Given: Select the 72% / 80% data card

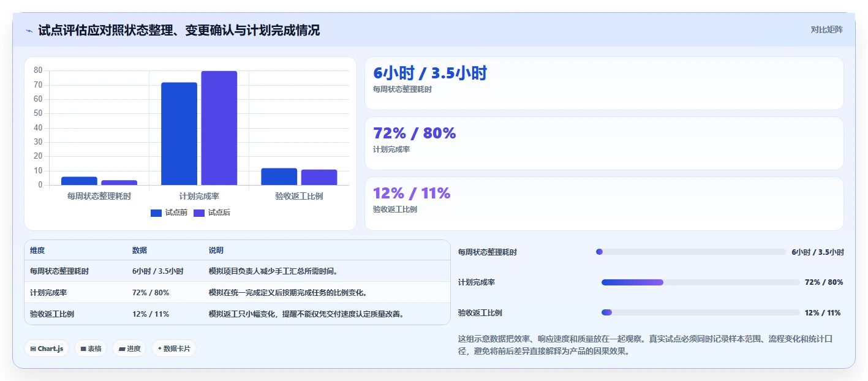Looking at the screenshot, I should coord(604,143).
